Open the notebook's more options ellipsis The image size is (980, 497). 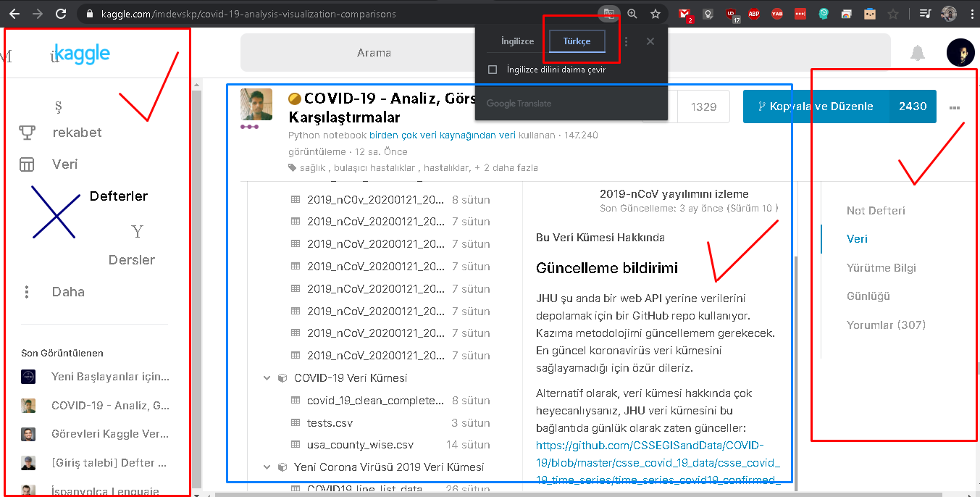click(x=955, y=107)
